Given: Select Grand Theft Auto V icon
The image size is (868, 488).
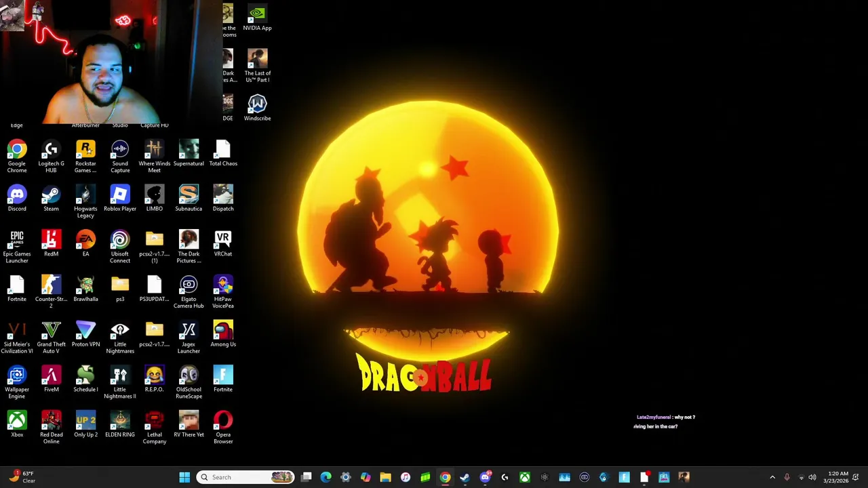Looking at the screenshot, I should (51, 338).
